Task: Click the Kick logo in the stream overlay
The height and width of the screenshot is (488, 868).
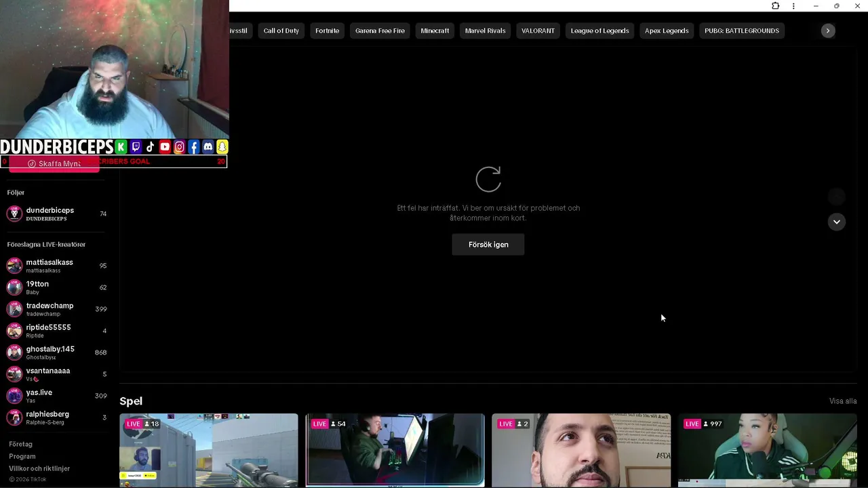Action: pos(121,147)
